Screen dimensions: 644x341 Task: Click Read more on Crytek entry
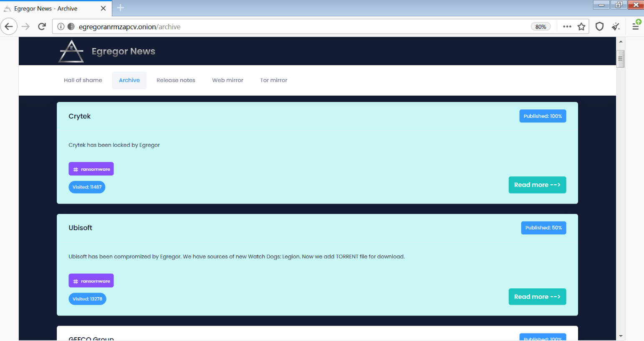[x=537, y=185]
